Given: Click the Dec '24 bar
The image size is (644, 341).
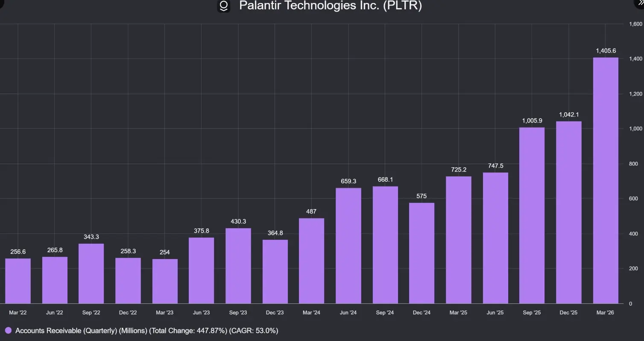Looking at the screenshot, I should (x=422, y=253).
